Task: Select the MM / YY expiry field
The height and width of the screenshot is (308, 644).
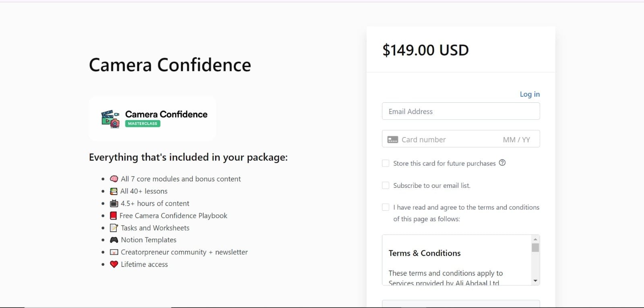Action: click(516, 139)
